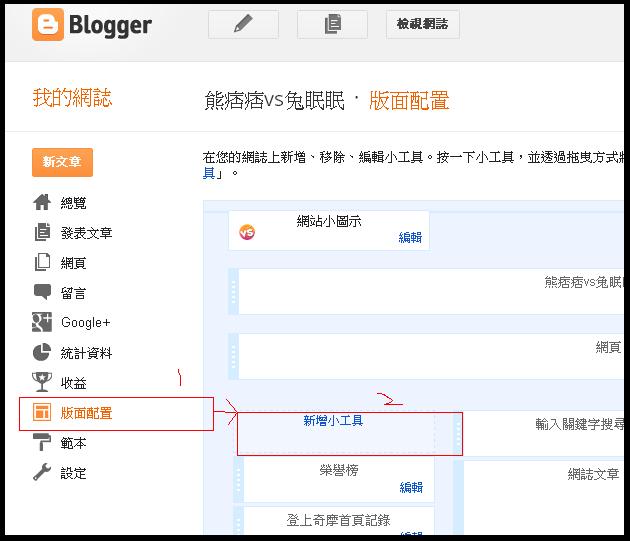Screen dimensions: 630x541
Task: Click the speech bubble icon beside 留言
Action: (x=42, y=292)
